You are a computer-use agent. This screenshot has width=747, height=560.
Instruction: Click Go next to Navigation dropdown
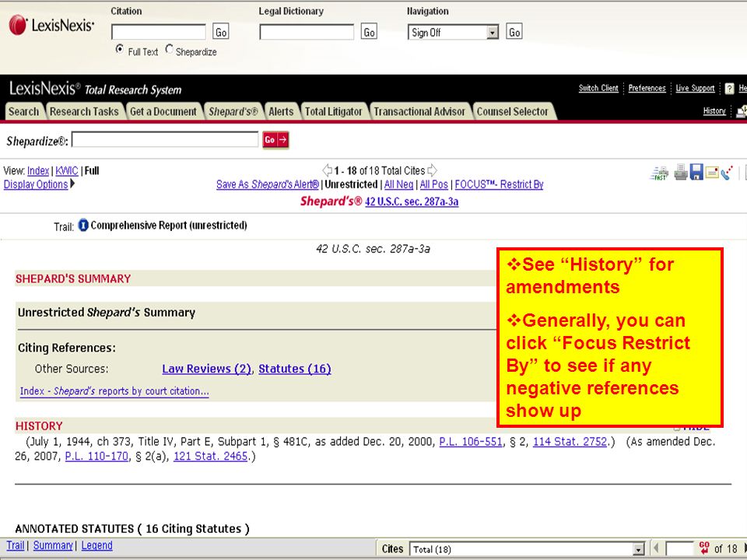[514, 32]
